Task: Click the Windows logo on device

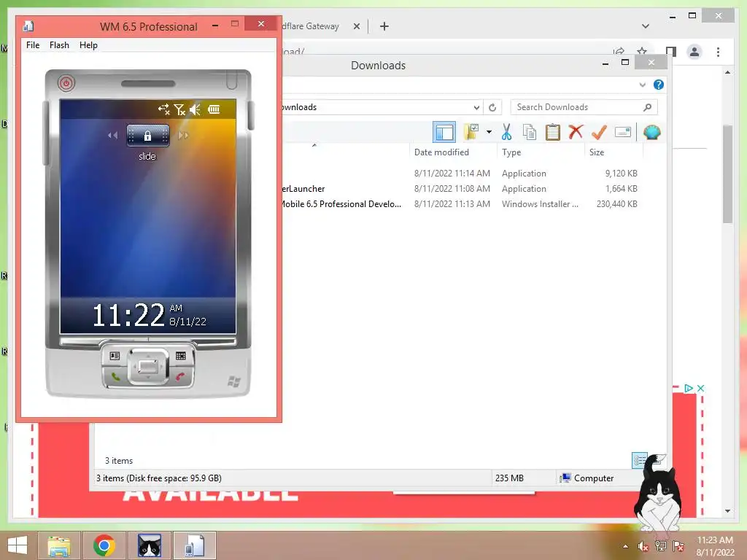Action: (234, 381)
